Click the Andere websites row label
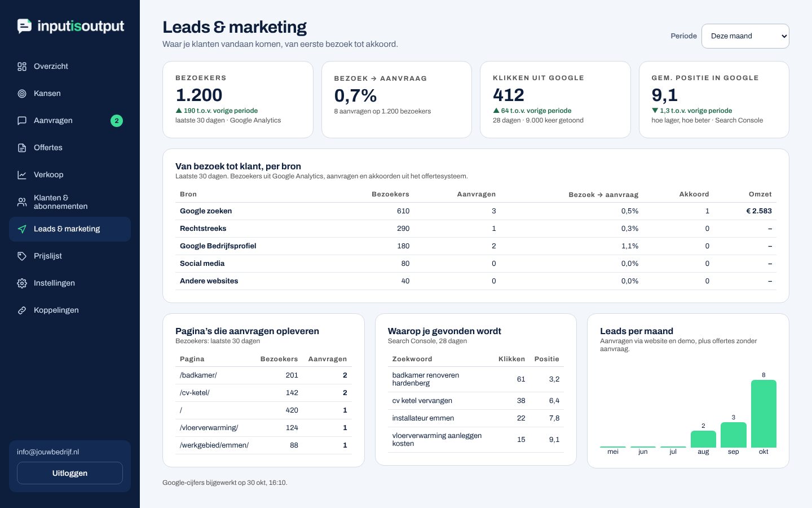The height and width of the screenshot is (508, 812). (209, 281)
